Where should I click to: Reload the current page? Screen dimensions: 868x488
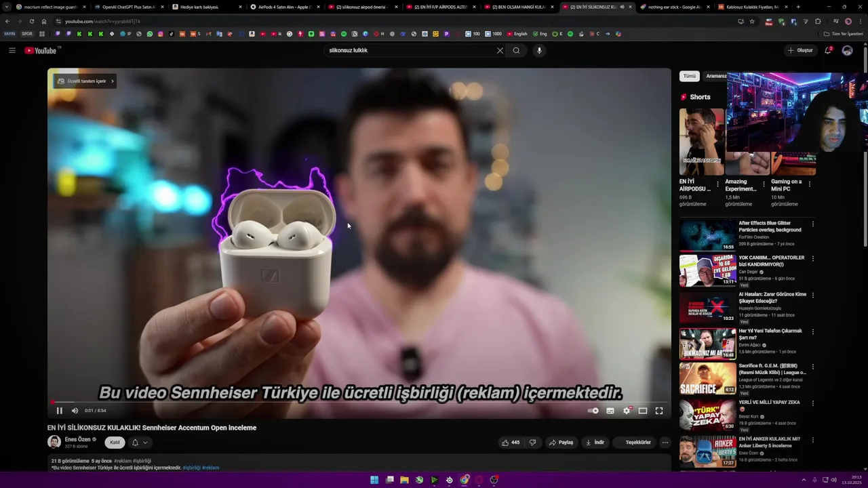(31, 21)
